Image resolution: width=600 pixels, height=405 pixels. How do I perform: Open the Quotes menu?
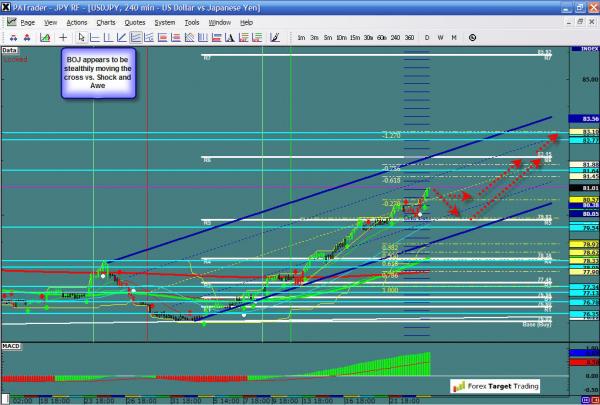[135, 23]
